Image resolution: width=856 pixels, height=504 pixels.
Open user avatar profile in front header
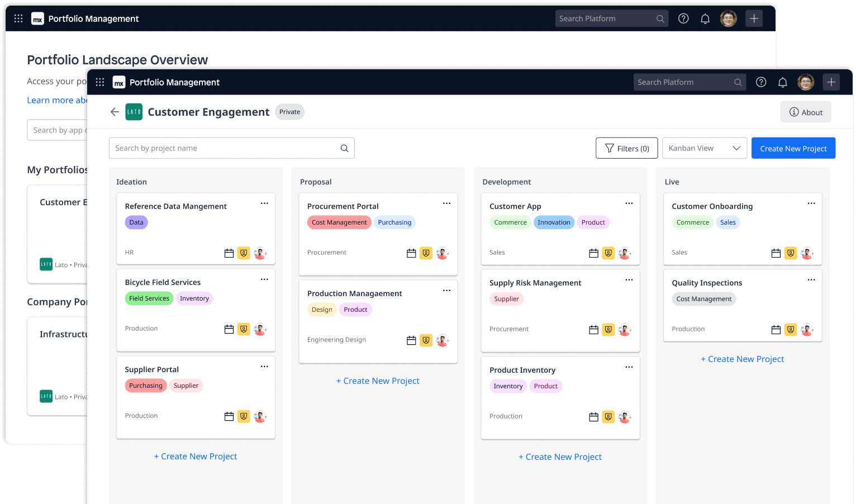pos(805,82)
